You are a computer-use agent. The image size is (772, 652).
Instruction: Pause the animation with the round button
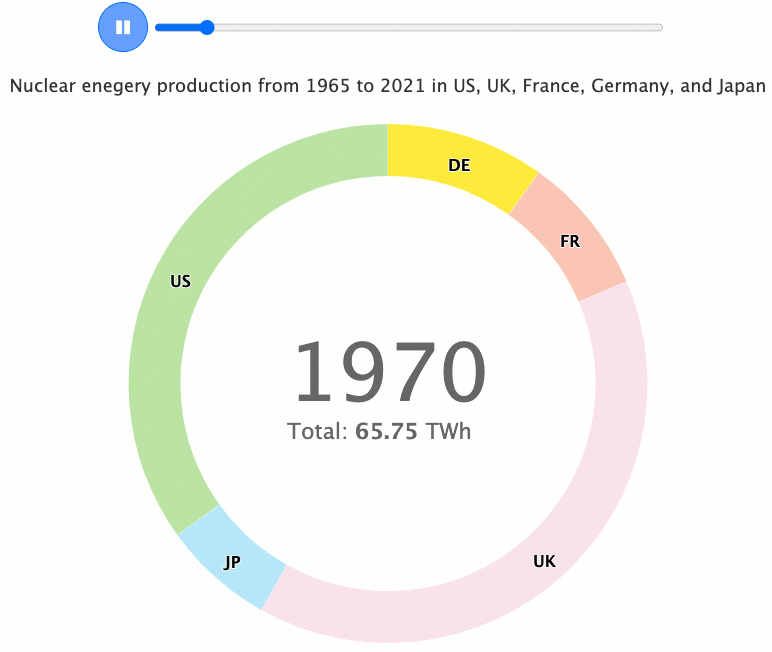(123, 27)
